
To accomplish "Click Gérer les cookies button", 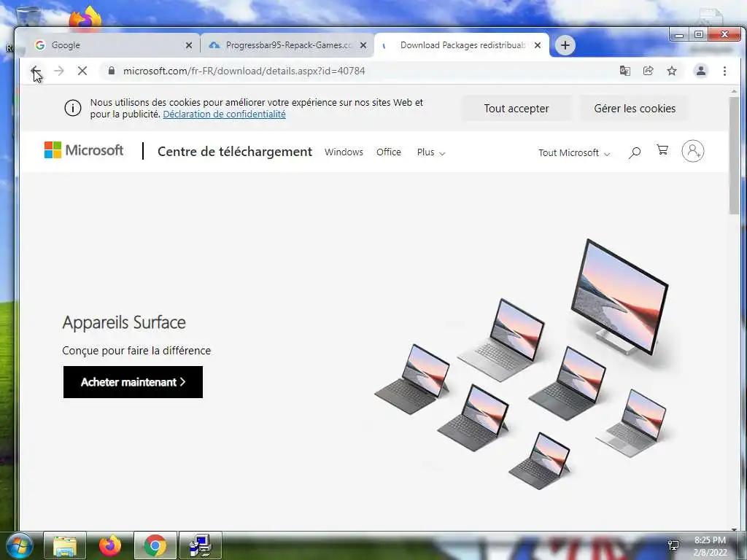I will tap(635, 109).
